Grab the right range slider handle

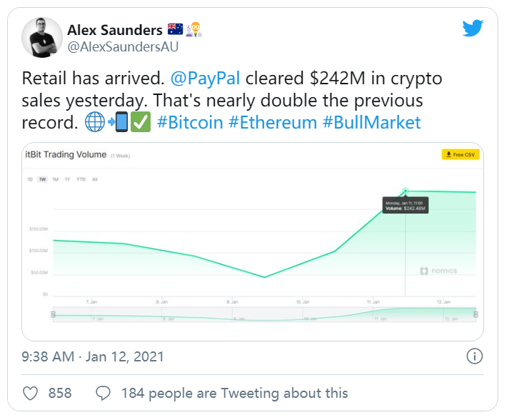click(x=475, y=314)
